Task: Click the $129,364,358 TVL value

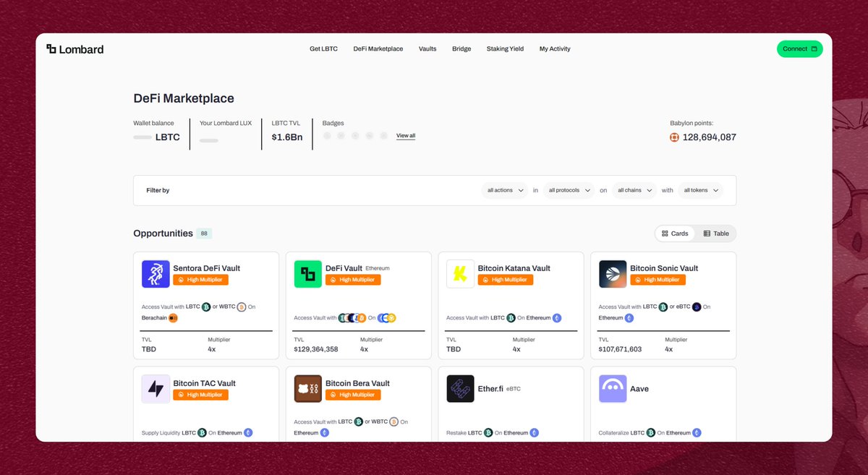Action: 316,349
